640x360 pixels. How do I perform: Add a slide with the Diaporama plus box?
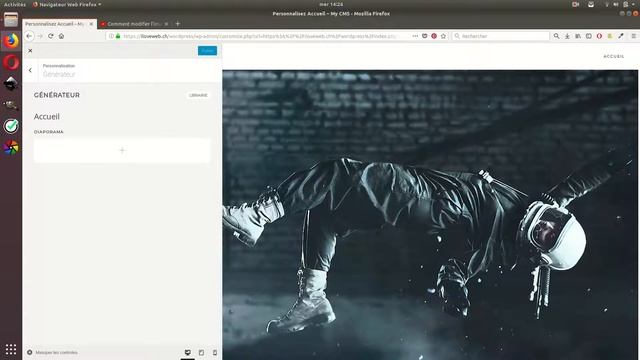click(122, 150)
